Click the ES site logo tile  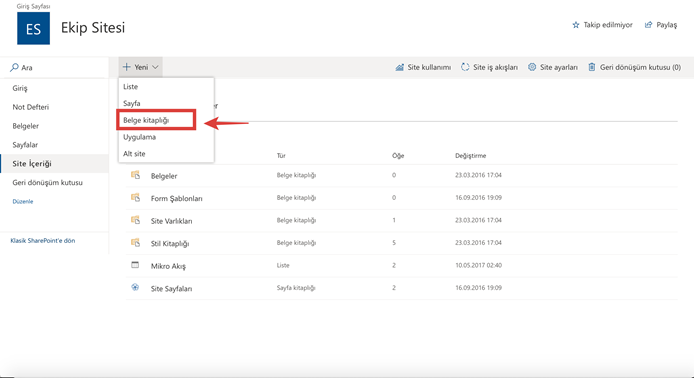33,28
